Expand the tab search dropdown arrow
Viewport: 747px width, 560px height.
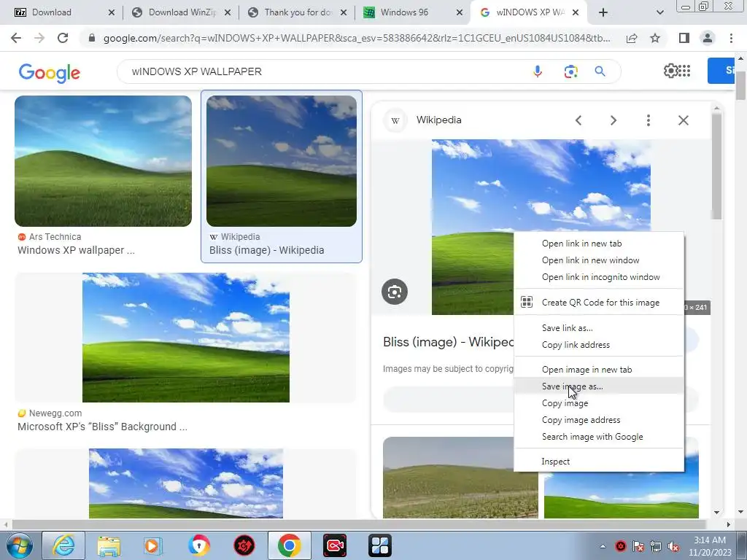pyautogui.click(x=659, y=12)
